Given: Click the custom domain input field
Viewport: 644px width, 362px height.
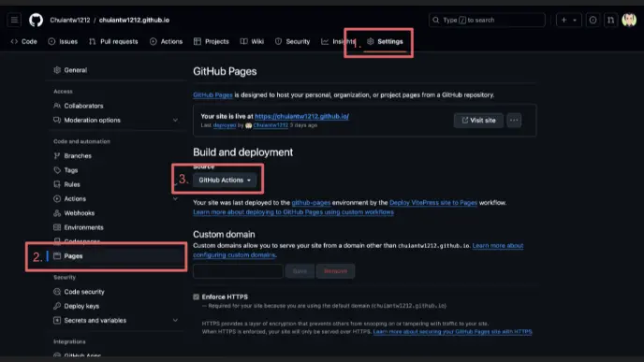Looking at the screenshot, I should [238, 271].
